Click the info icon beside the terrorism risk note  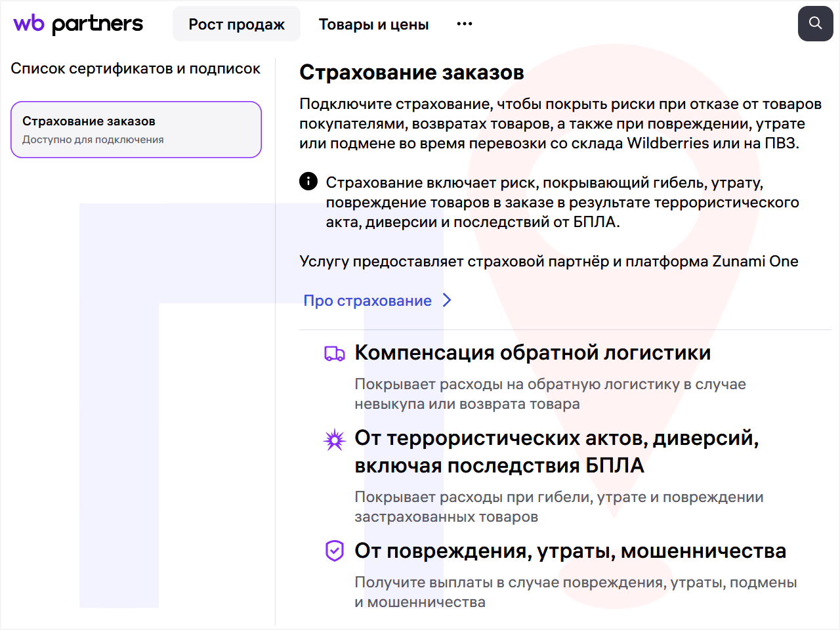point(308,181)
